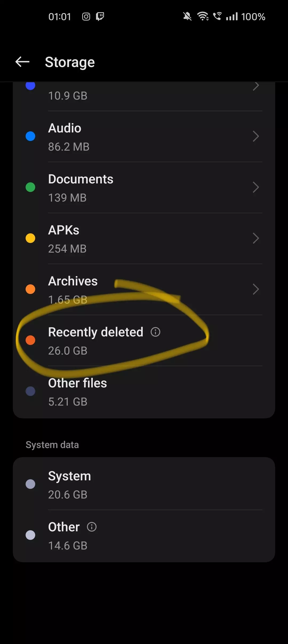Tap the back arrow to exit Storage

[23, 62]
